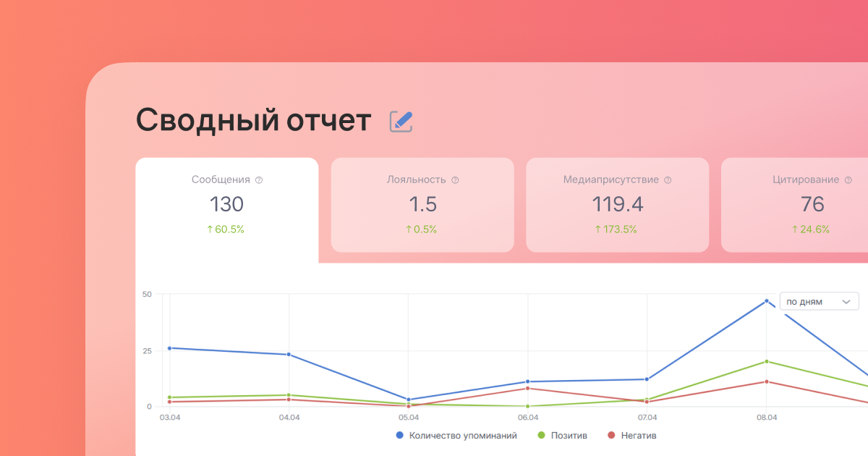Image resolution: width=868 pixels, height=456 pixels.
Task: Toggle Позитив legend series
Action: click(562, 436)
